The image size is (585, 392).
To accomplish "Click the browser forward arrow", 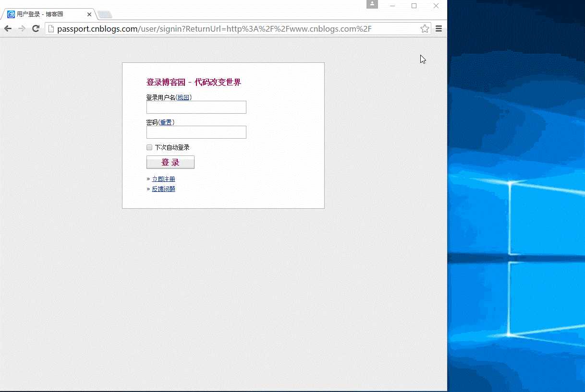I will (22, 29).
